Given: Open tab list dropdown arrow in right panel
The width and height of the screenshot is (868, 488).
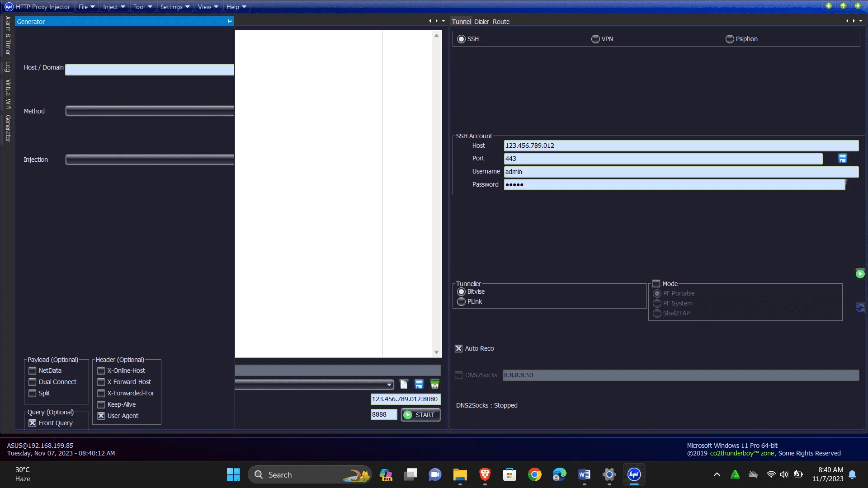Looking at the screenshot, I should tap(861, 21).
